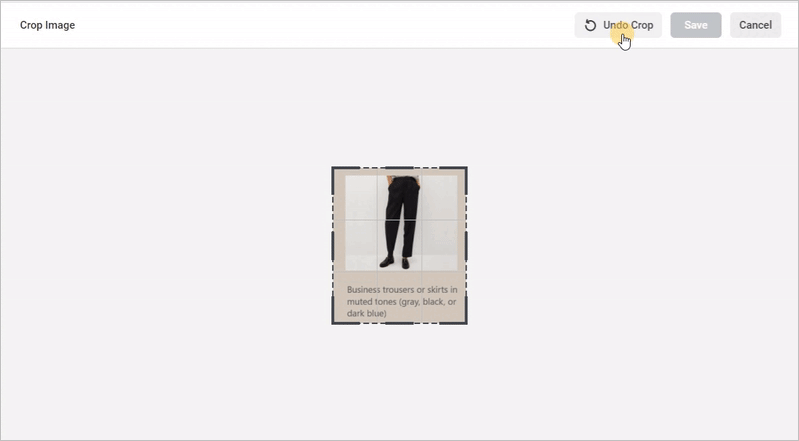Click the left-edge middle crop handle
The height and width of the screenshot is (441, 799).
tap(333, 245)
